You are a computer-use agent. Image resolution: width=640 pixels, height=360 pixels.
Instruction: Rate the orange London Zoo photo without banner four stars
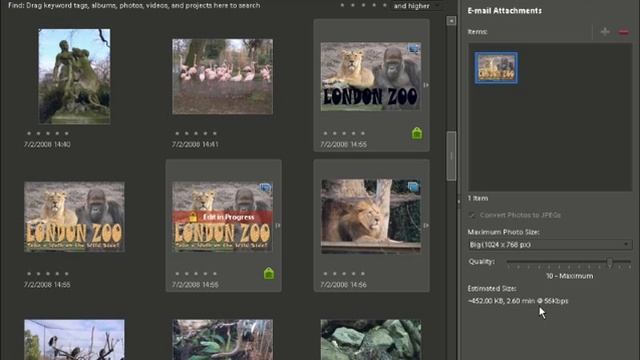coord(57,273)
